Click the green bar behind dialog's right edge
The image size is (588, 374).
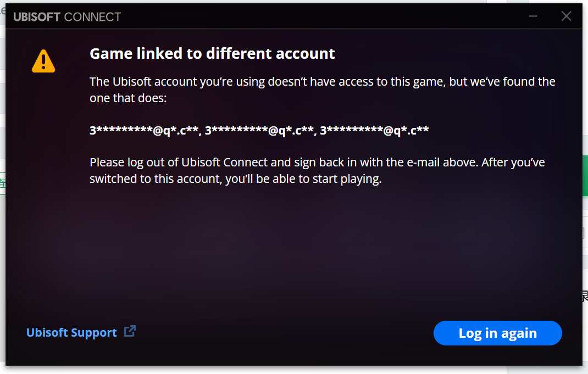click(x=585, y=176)
